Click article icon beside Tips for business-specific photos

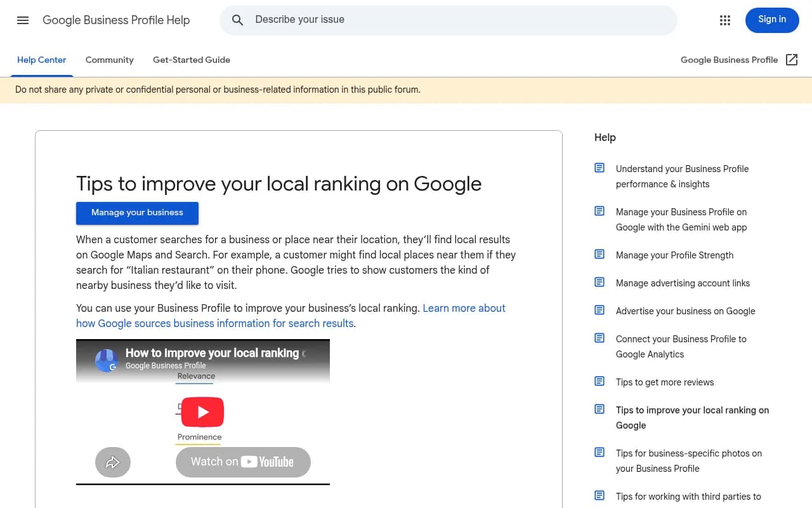(599, 452)
